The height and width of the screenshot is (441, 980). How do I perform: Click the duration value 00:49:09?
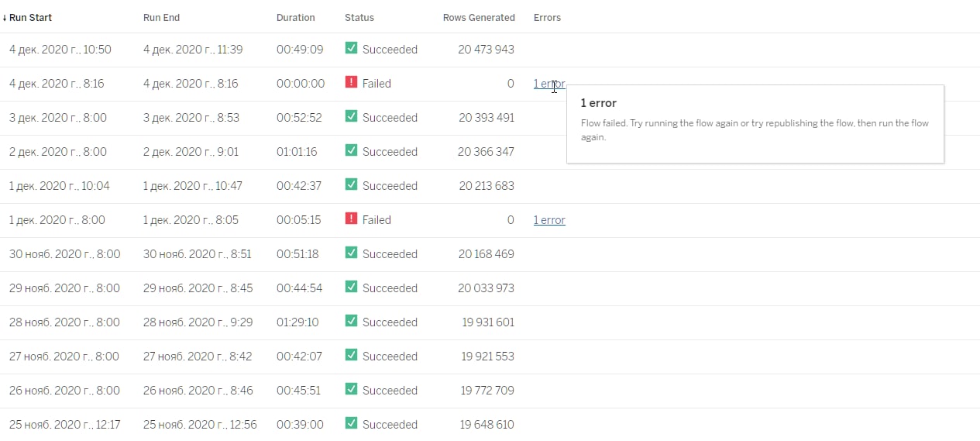(x=300, y=50)
